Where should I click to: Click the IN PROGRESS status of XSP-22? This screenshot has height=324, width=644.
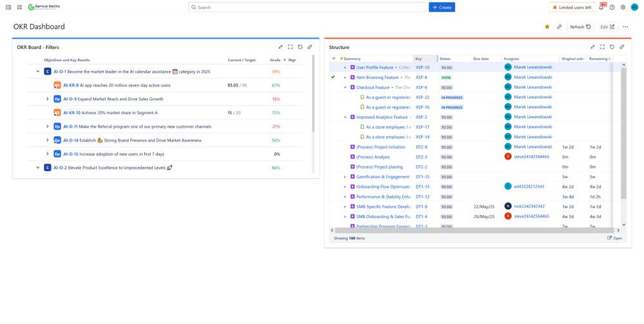coord(452,97)
